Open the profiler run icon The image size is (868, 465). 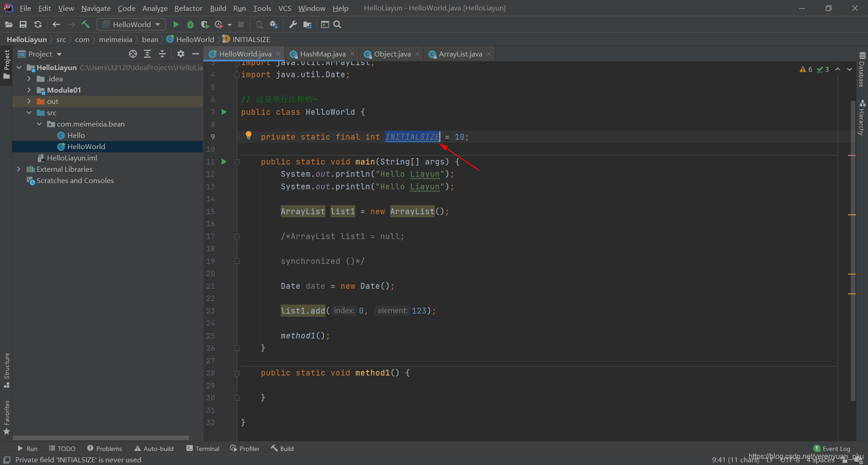pos(219,24)
